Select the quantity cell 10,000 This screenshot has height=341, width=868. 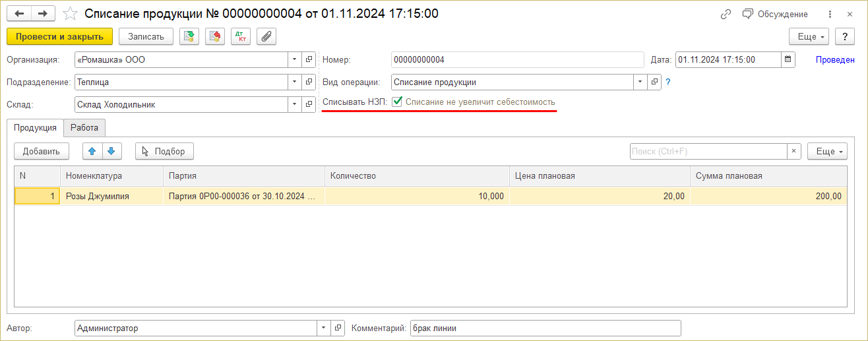tap(416, 196)
